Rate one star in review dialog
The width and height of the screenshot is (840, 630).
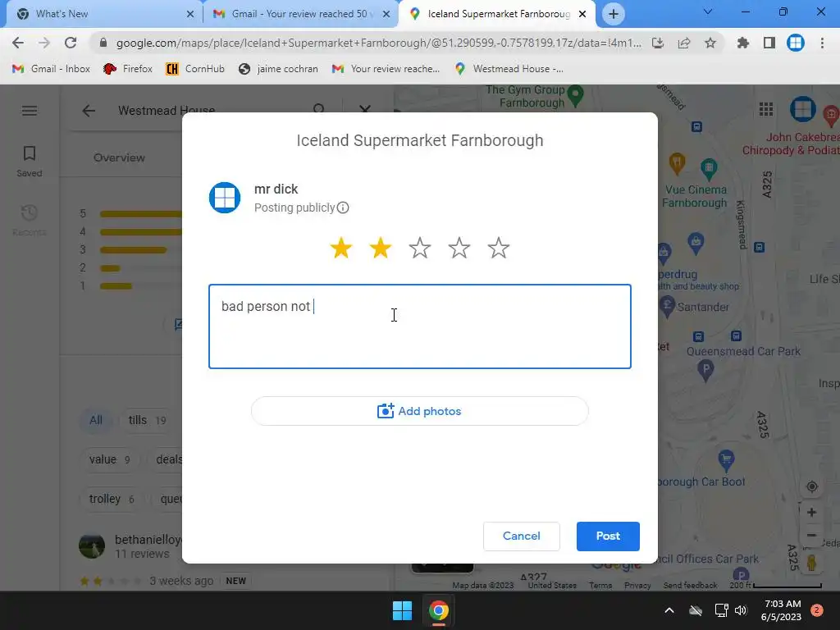[340, 248]
